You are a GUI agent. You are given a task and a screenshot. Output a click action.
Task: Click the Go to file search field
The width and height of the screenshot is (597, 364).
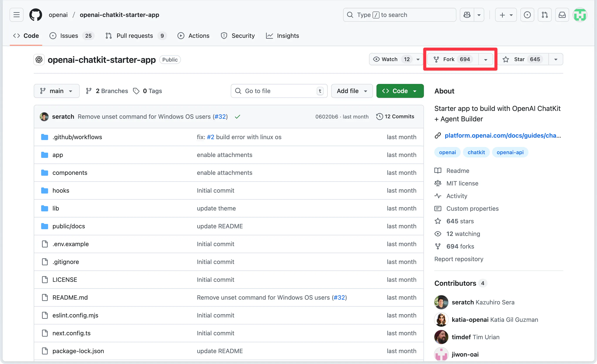click(x=279, y=91)
